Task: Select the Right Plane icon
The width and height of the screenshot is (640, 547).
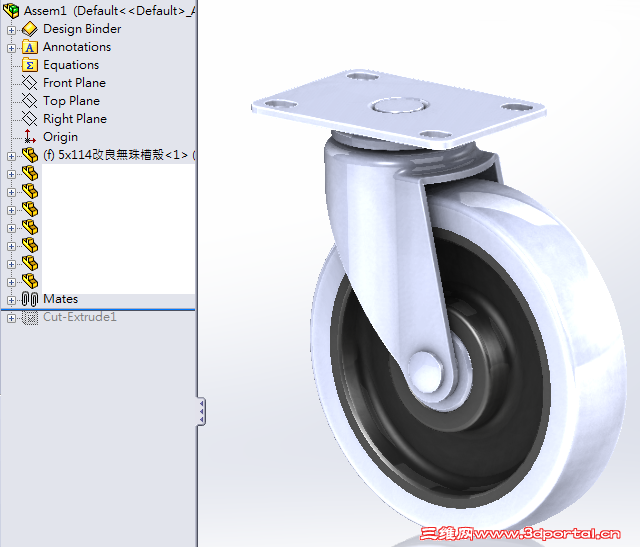Action: click(29, 119)
